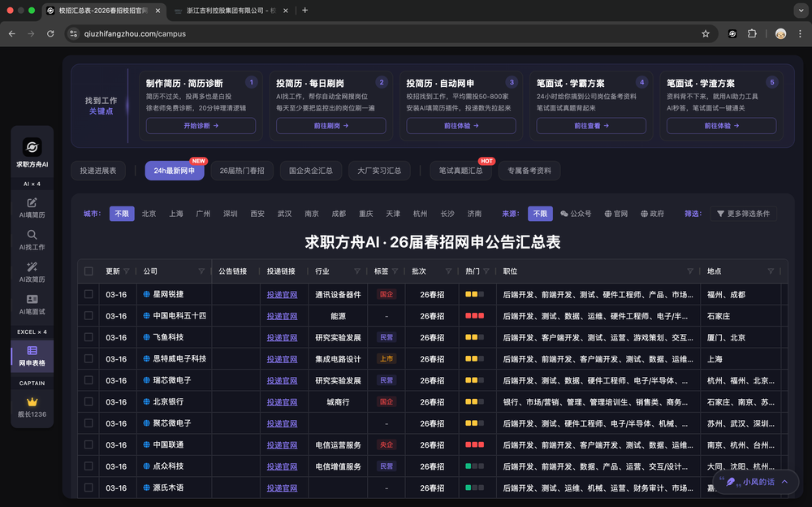Click the 热门 rating bars for 中国电科五十四
Viewport: 812px width, 507px height.
point(474,316)
